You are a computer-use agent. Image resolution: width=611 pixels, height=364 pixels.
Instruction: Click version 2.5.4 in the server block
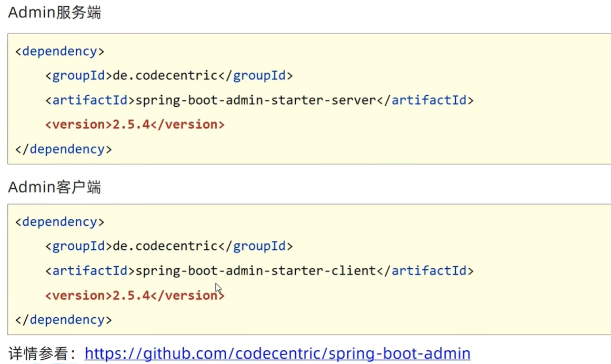132,125
